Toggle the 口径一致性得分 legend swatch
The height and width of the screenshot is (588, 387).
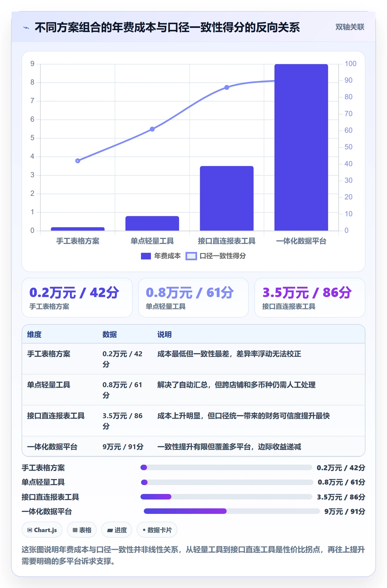(191, 256)
